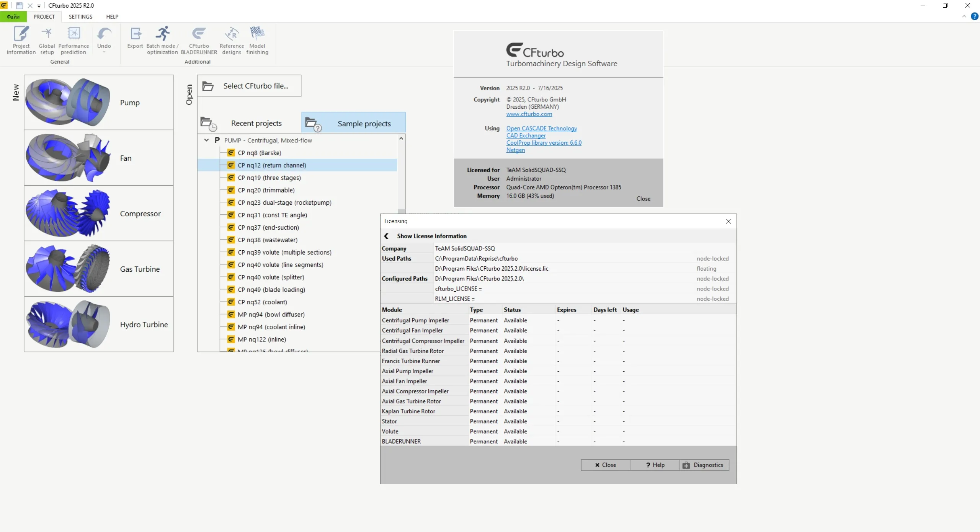Create a new Gas Turbine project
The height and width of the screenshot is (532, 980).
99,269
